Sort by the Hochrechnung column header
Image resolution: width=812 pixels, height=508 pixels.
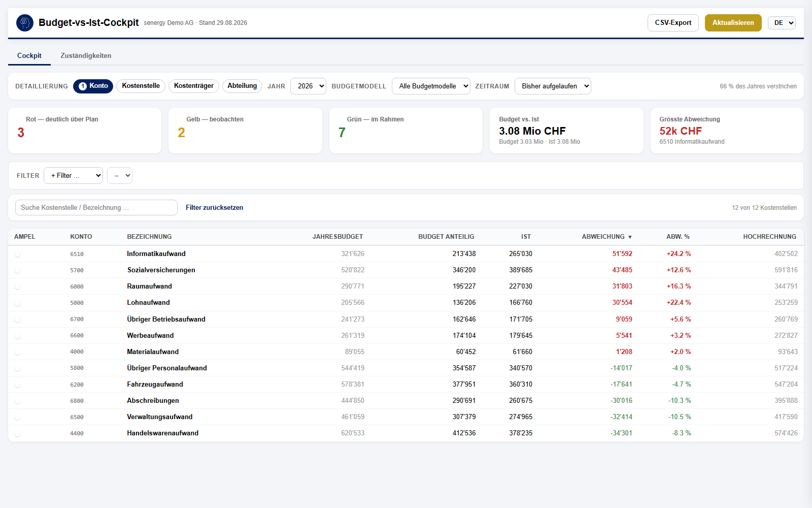tap(769, 237)
